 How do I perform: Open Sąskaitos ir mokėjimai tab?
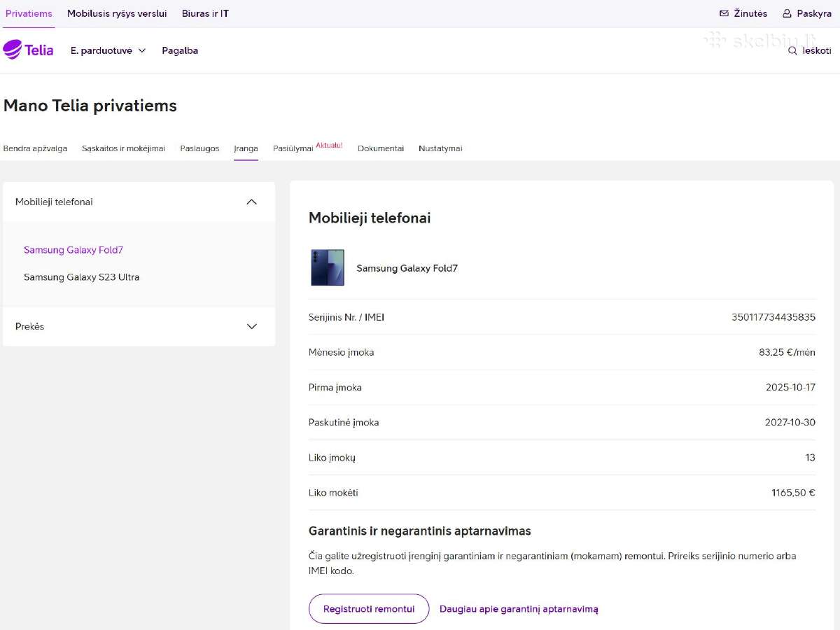click(x=123, y=148)
